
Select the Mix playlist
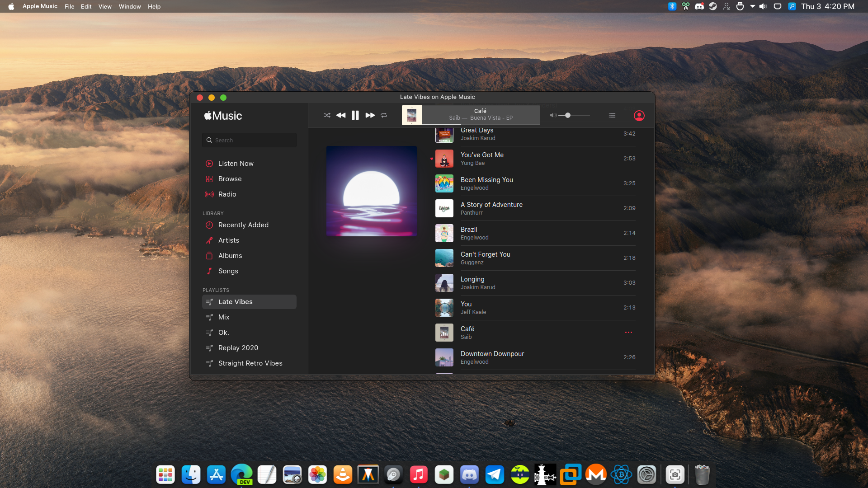click(249, 317)
